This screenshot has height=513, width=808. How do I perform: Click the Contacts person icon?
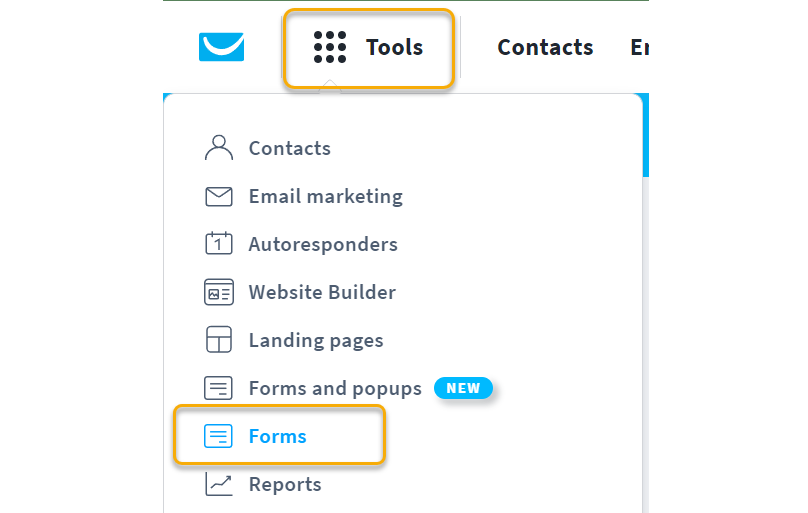click(218, 148)
